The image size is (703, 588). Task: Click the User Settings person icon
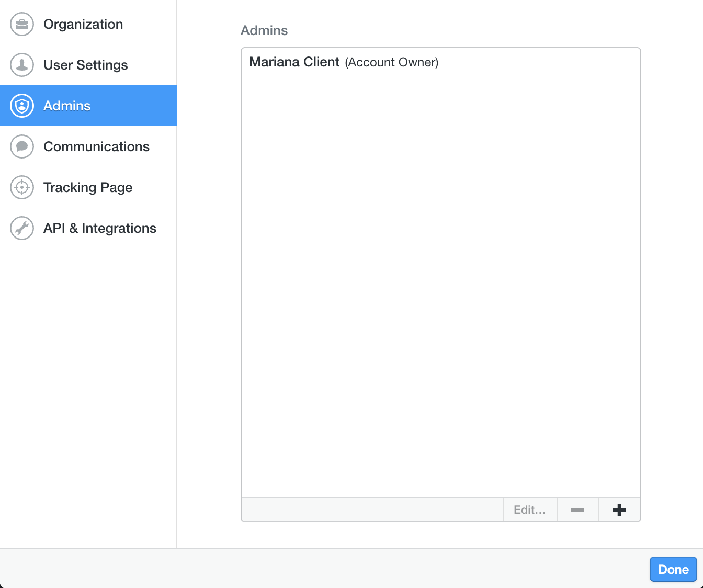coord(22,65)
